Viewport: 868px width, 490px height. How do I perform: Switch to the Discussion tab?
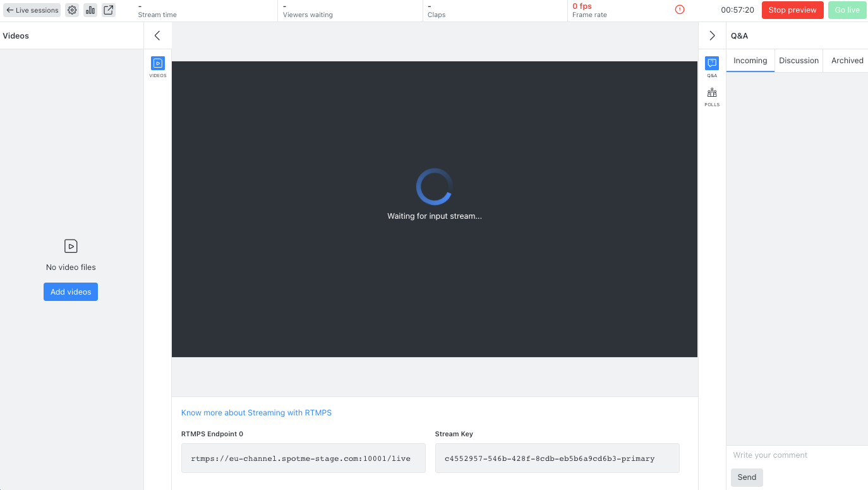click(799, 60)
